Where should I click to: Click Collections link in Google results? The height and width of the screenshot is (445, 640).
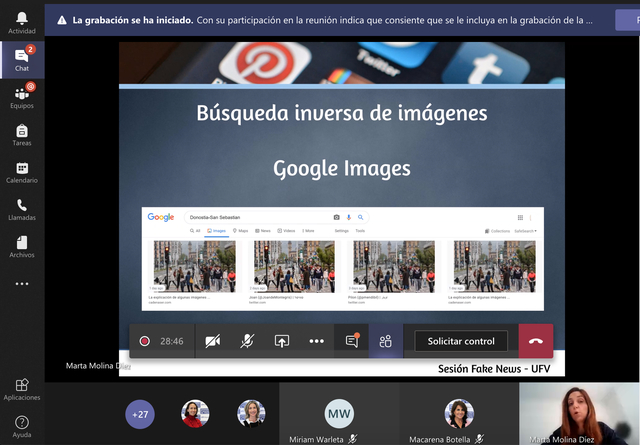[x=498, y=231]
